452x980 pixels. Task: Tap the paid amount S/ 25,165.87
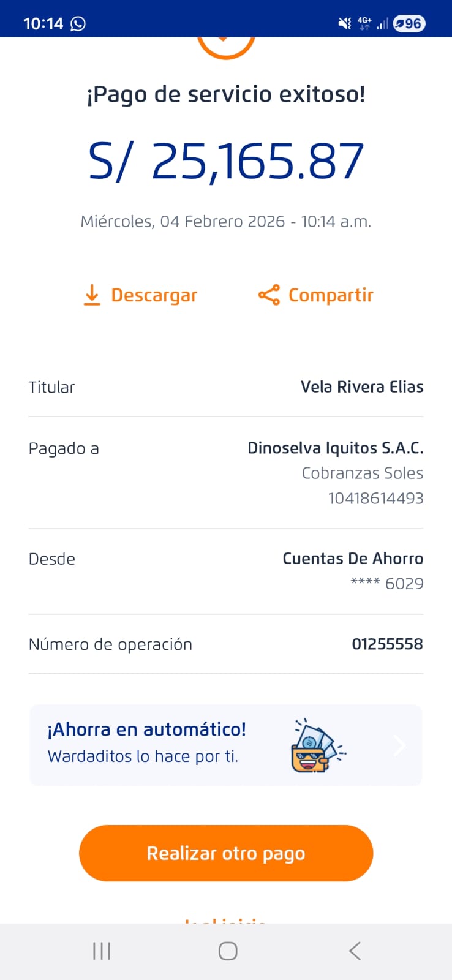coord(226,162)
